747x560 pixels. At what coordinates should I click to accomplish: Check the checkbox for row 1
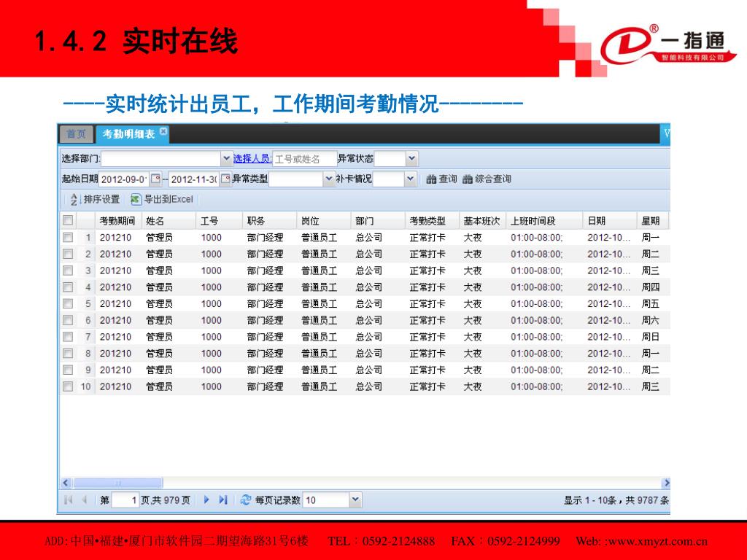click(68, 237)
